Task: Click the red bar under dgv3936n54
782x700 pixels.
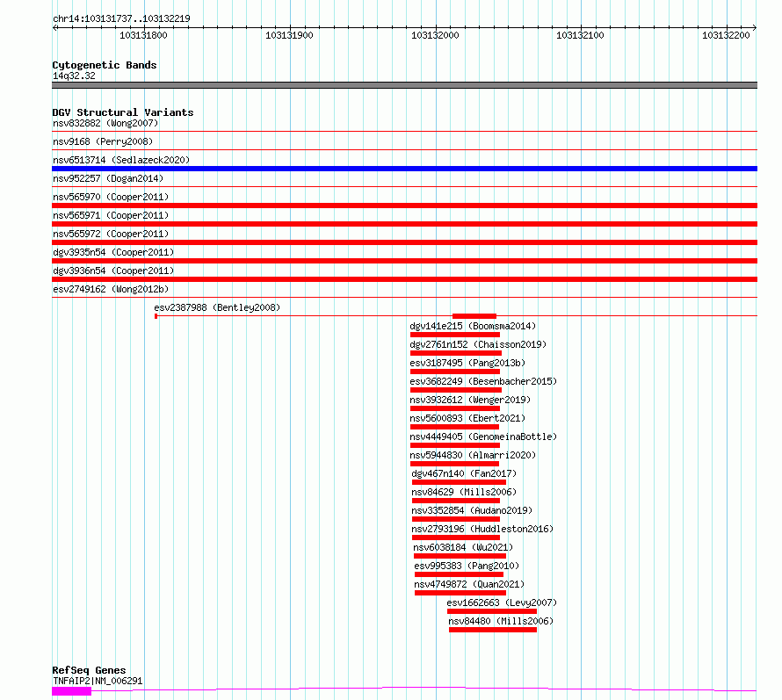Action: coord(404,279)
